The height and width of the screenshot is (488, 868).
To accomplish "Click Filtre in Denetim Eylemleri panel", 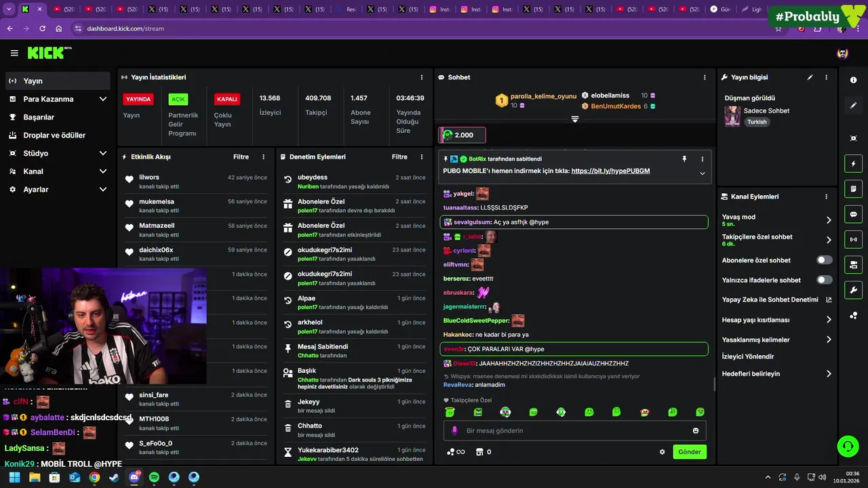I will (x=399, y=157).
